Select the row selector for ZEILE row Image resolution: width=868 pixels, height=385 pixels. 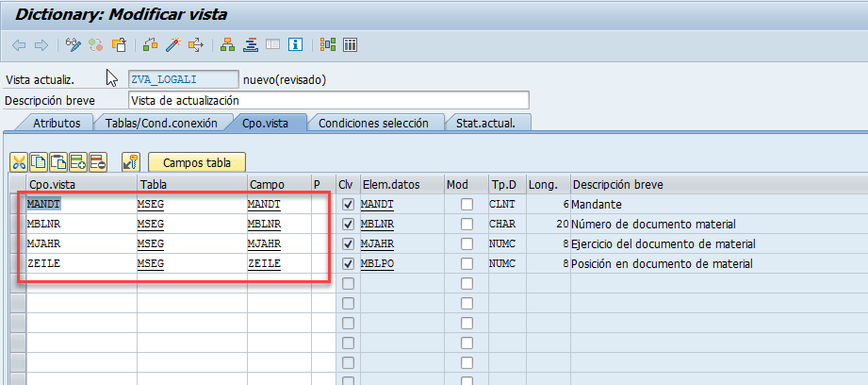click(18, 263)
